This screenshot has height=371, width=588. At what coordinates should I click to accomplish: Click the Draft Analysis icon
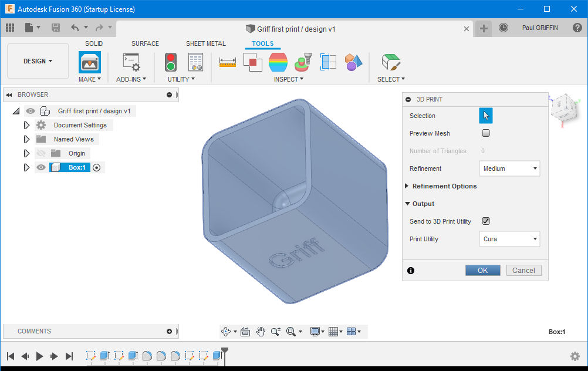pos(303,62)
